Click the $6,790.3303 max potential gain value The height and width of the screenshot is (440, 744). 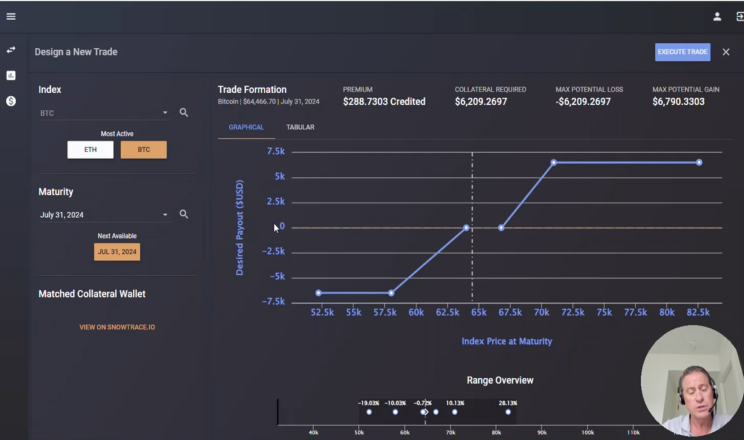click(x=679, y=102)
